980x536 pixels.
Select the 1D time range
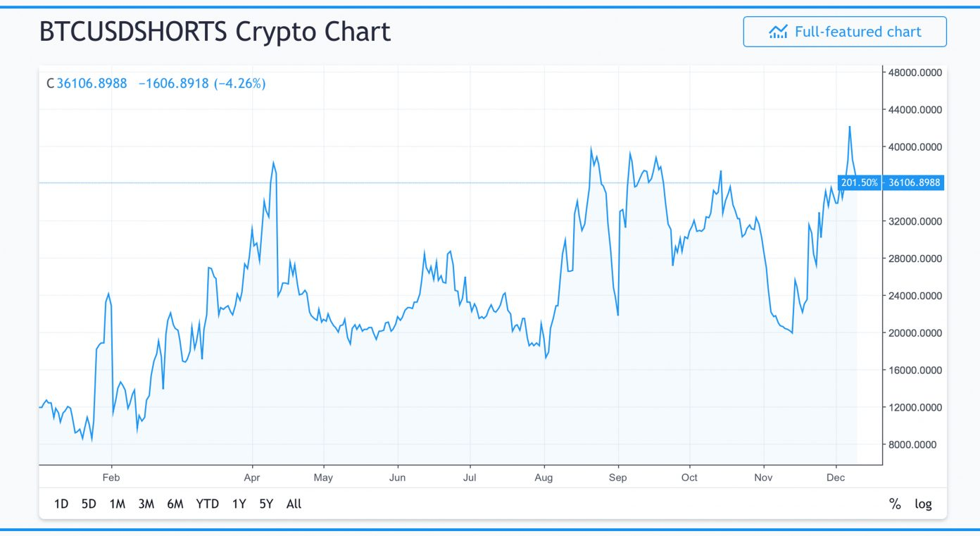(61, 504)
